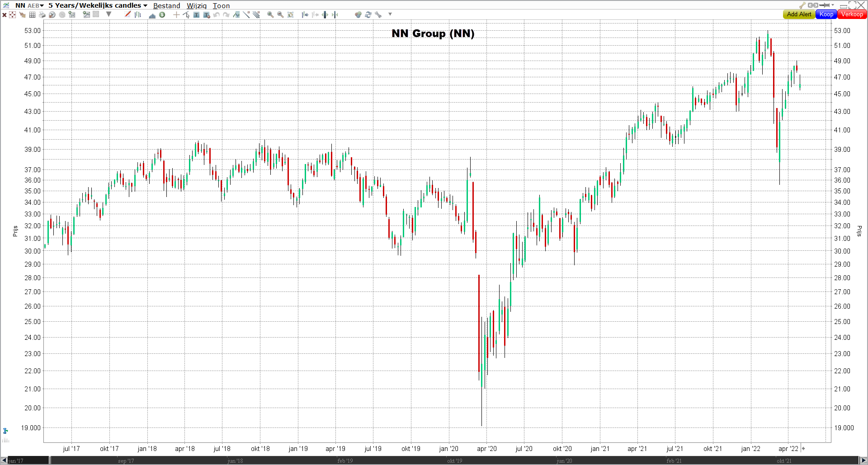
Task: Select the parallel channel lines tool
Action: click(256, 14)
